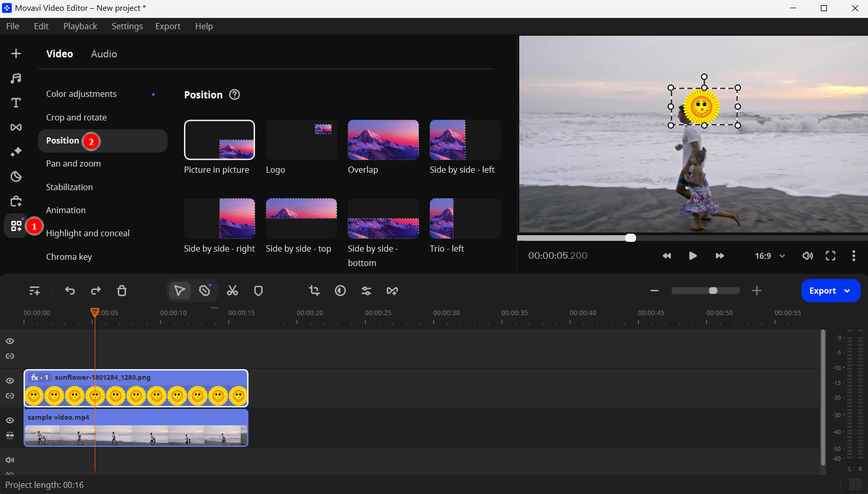
Task: Choose the Overlap position preset thumbnail
Action: 383,140
